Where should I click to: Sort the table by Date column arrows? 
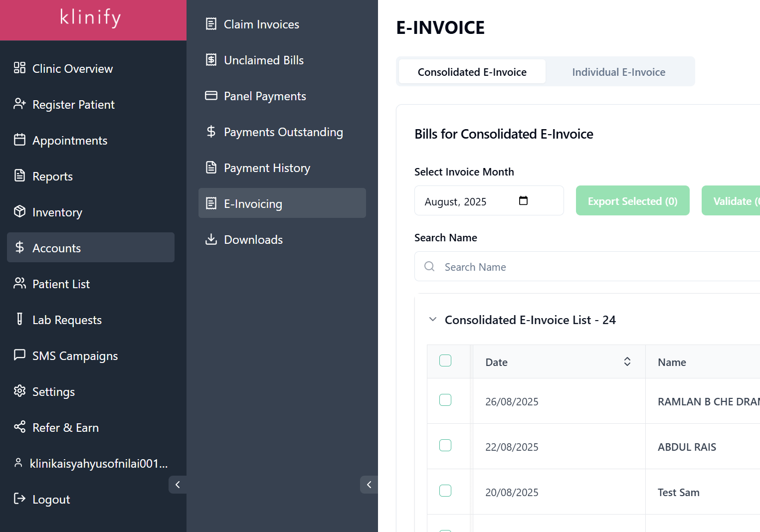627,361
